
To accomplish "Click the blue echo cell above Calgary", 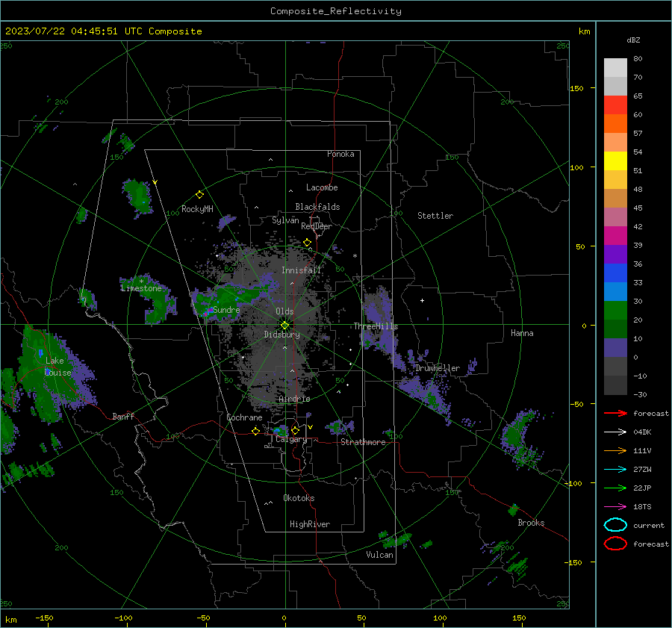I will 279,429.
